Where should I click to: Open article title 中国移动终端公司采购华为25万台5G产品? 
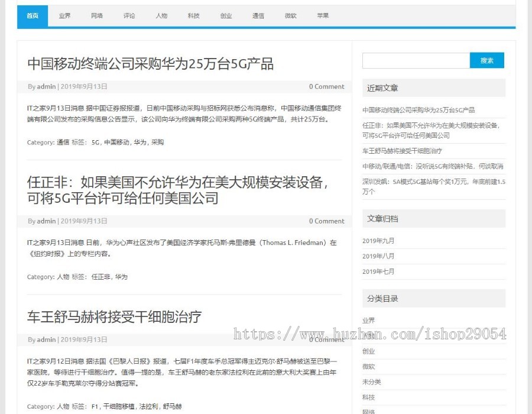coord(150,64)
